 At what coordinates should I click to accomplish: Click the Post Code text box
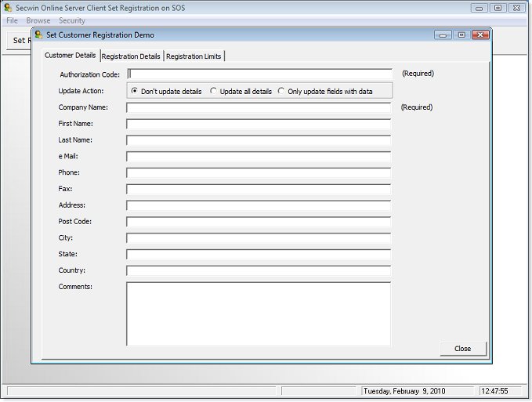pyautogui.click(x=259, y=222)
